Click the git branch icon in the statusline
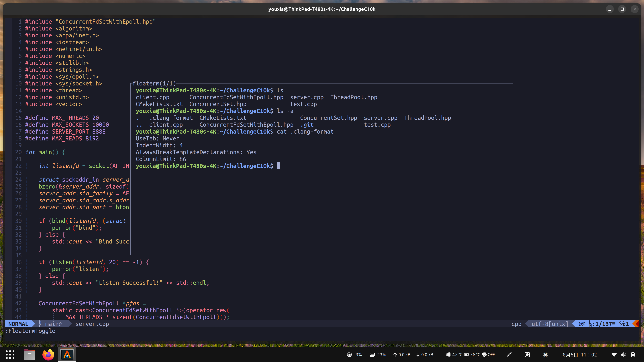This screenshot has height=362, width=644. [40, 324]
